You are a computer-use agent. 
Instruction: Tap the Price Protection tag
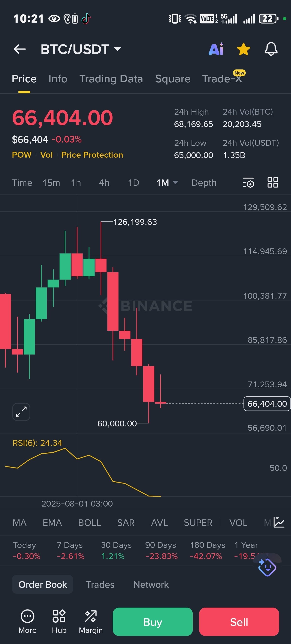coord(92,155)
